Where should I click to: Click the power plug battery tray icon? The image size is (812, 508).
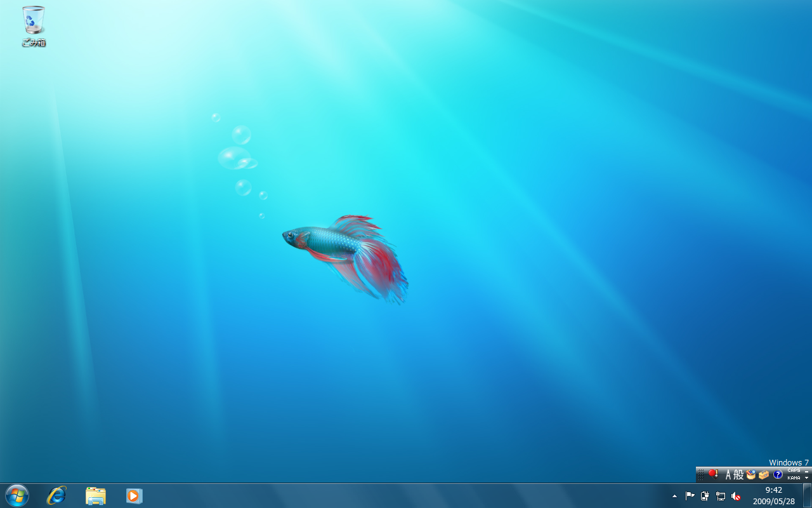(705, 496)
